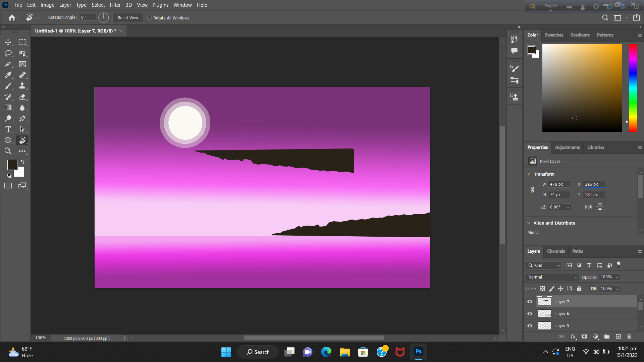Switch to the Channels tab

[x=556, y=251]
